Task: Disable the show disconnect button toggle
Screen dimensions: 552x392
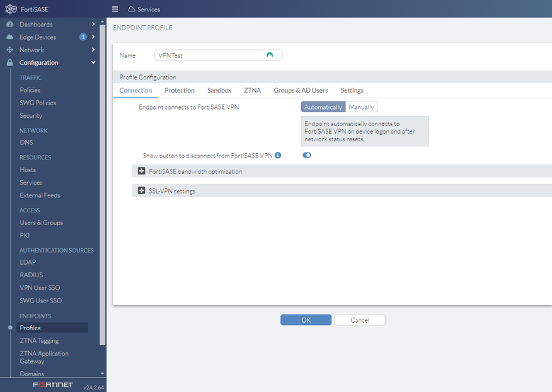Action: pyautogui.click(x=307, y=155)
